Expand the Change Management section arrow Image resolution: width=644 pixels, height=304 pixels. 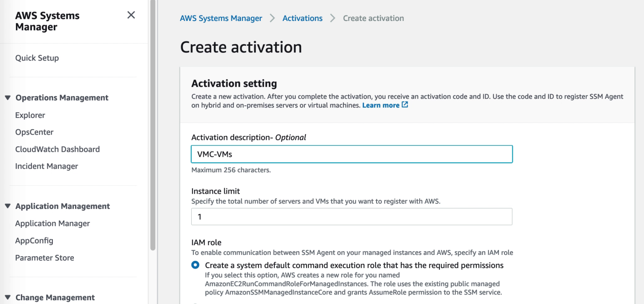tap(8, 297)
